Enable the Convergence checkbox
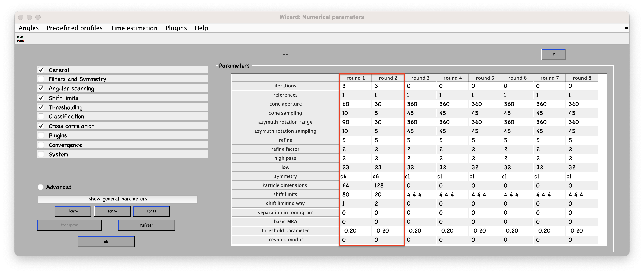Viewport: 644px width, 274px height. (41, 145)
